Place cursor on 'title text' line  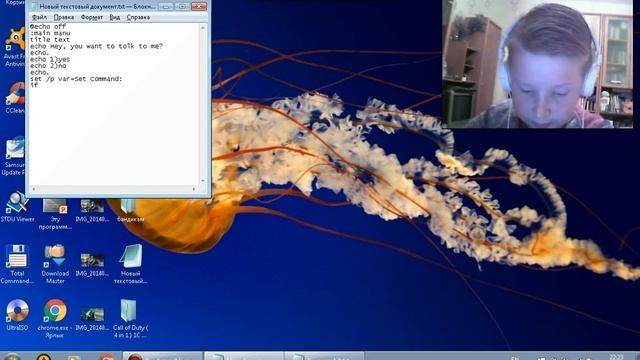(50, 40)
